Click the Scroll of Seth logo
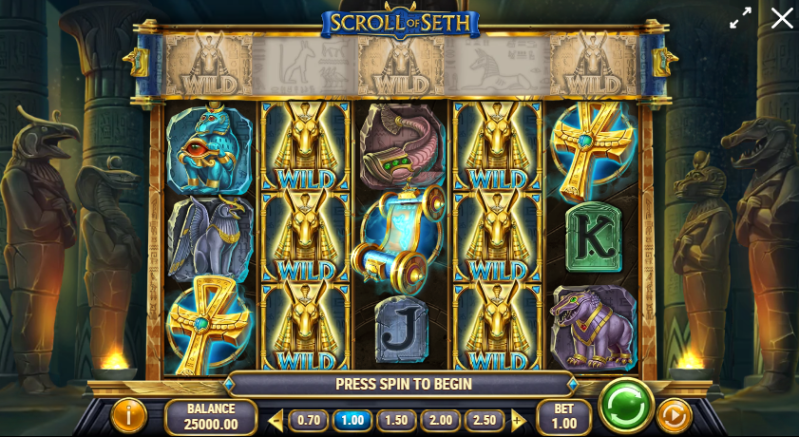 tap(401, 22)
